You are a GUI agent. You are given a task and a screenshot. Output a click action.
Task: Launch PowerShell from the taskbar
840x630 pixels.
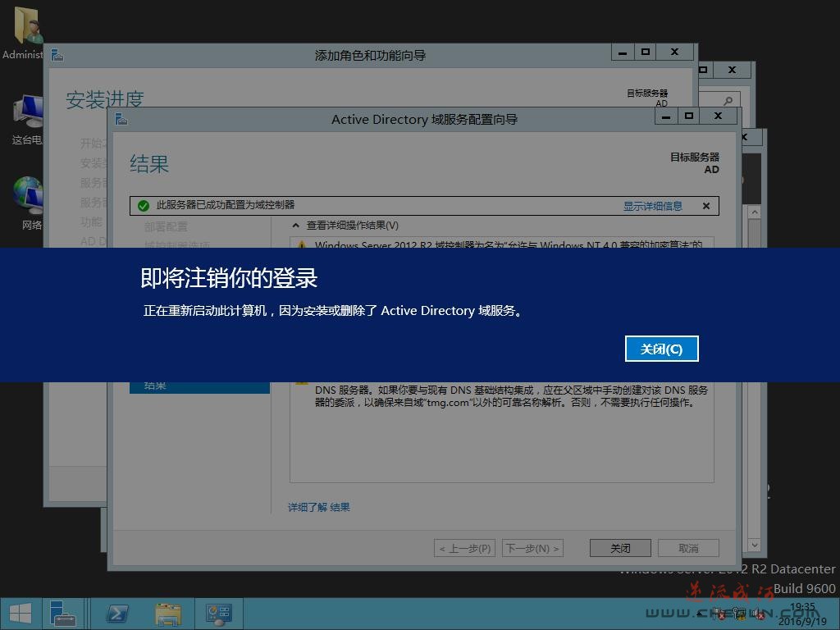116,614
